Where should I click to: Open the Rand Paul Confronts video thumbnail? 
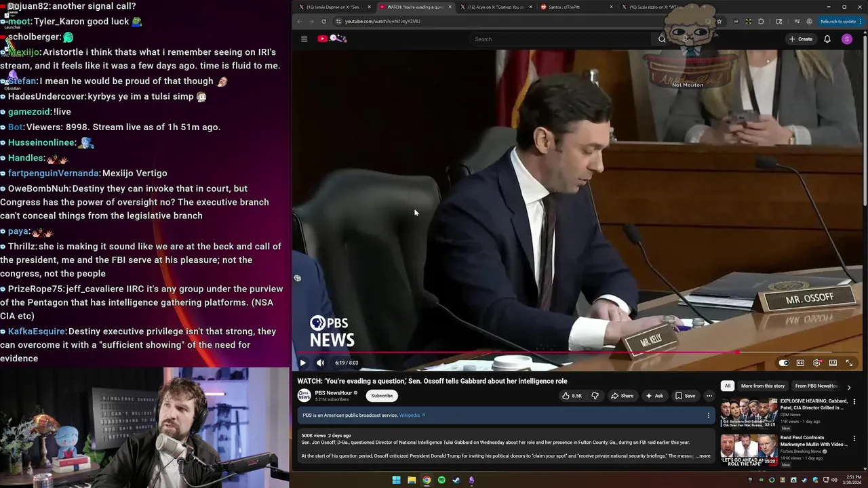tap(749, 451)
